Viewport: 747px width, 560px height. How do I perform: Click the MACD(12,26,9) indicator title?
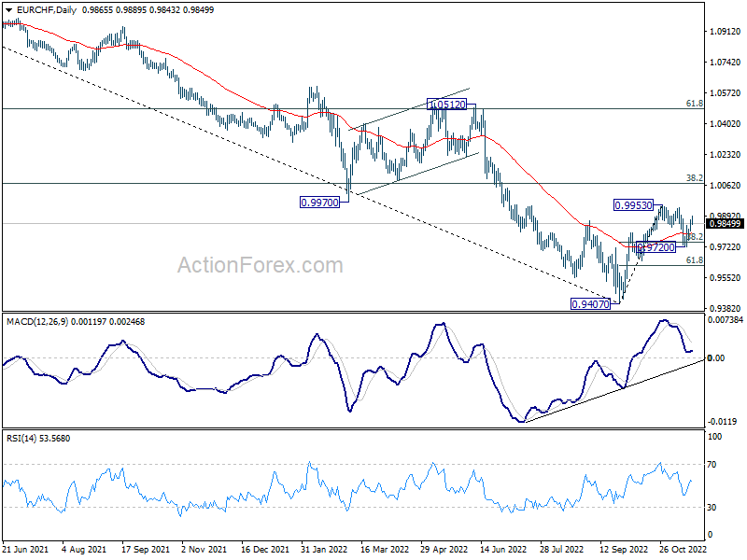tap(37, 322)
